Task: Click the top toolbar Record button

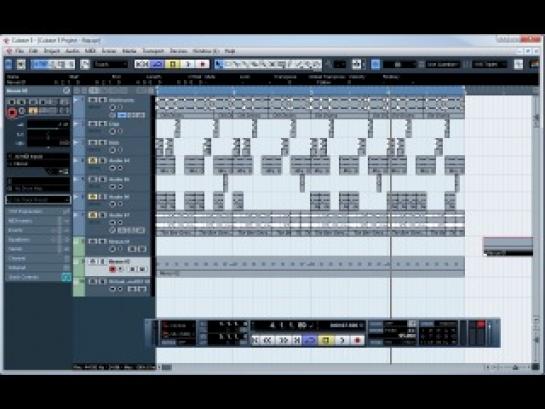Action: 203,64
